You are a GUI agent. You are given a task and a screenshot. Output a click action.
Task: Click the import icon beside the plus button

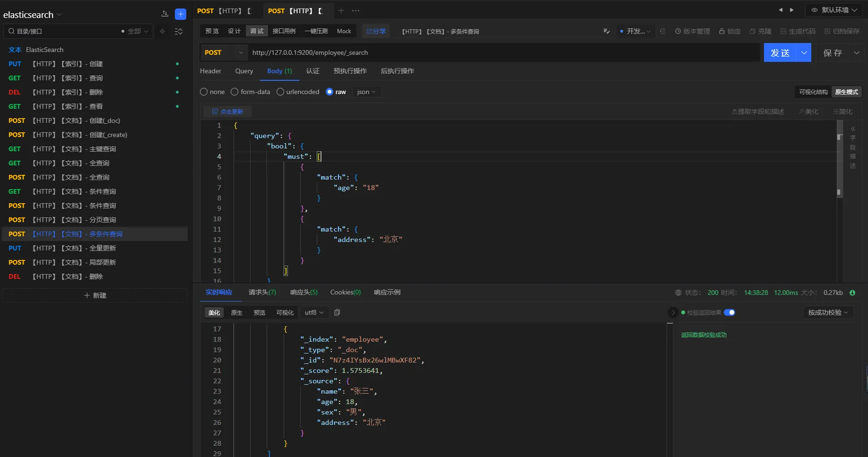[165, 14]
